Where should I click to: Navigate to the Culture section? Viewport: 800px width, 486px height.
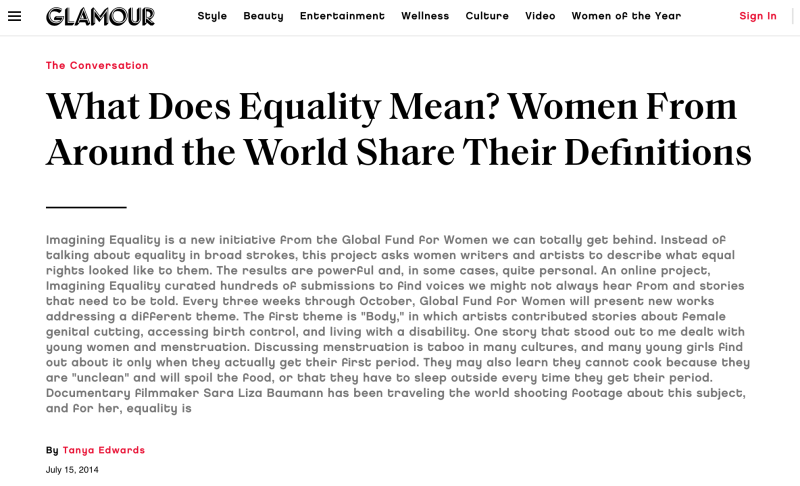487,16
